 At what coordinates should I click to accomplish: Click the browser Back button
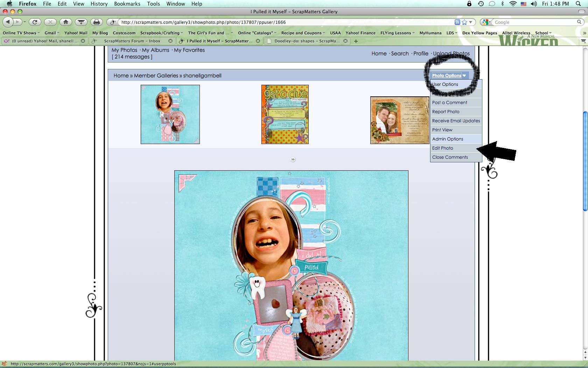[8, 22]
